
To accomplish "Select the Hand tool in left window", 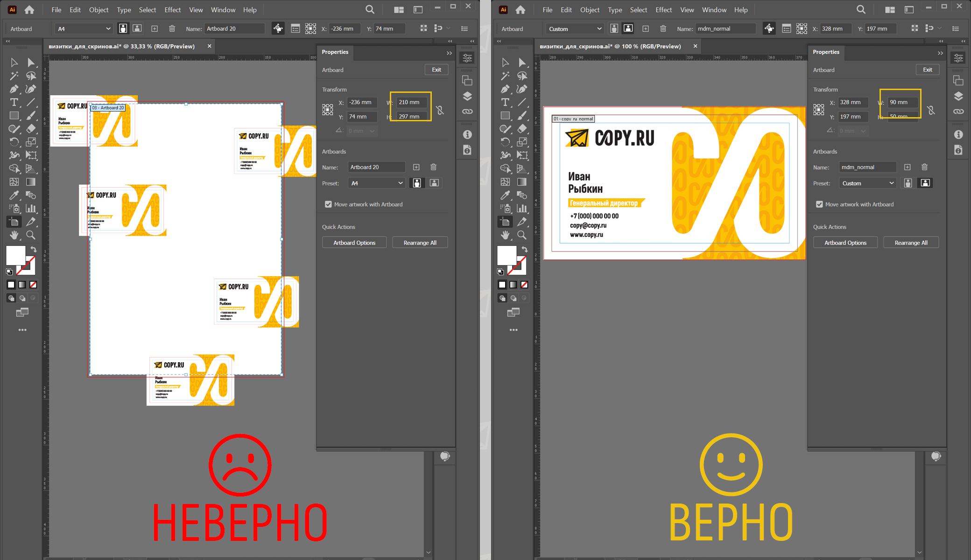I will [x=14, y=235].
